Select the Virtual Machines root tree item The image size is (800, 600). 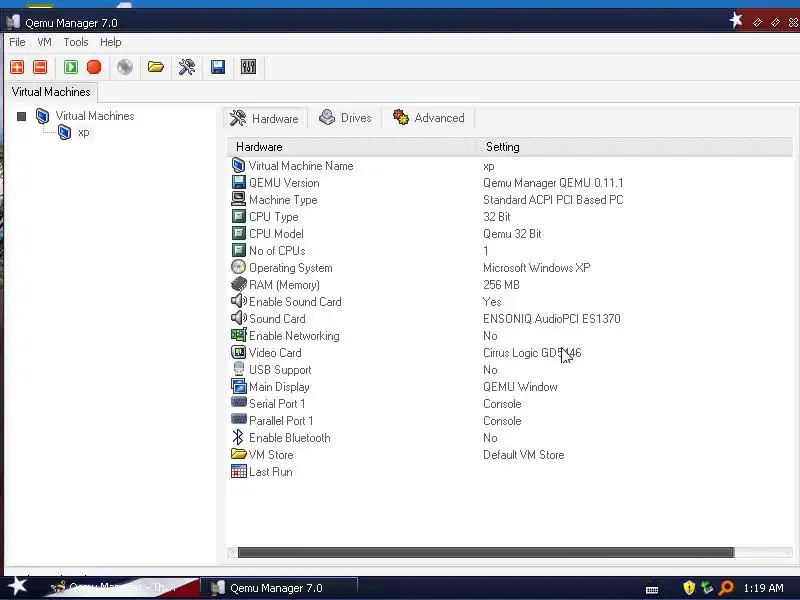point(95,116)
